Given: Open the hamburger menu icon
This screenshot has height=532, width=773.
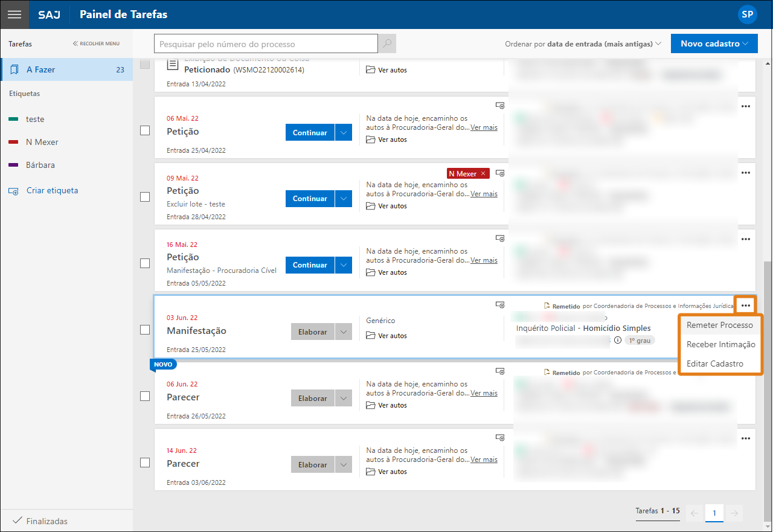Looking at the screenshot, I should click(14, 14).
